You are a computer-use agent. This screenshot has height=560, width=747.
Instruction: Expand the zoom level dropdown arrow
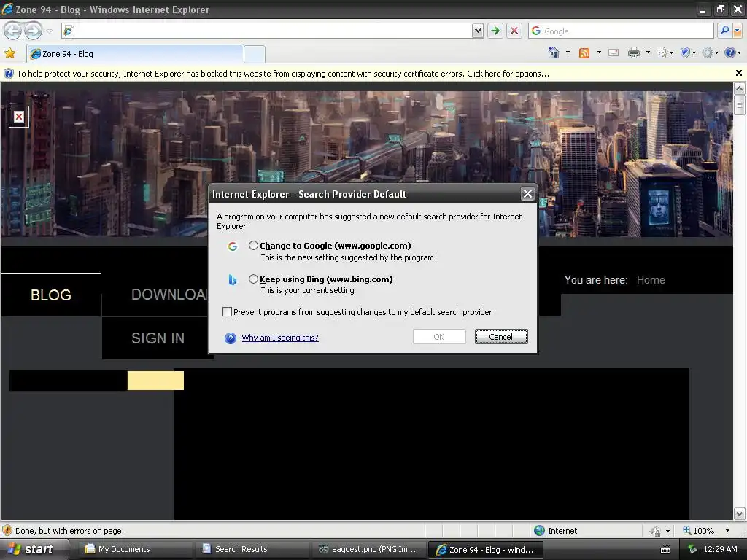point(727,531)
